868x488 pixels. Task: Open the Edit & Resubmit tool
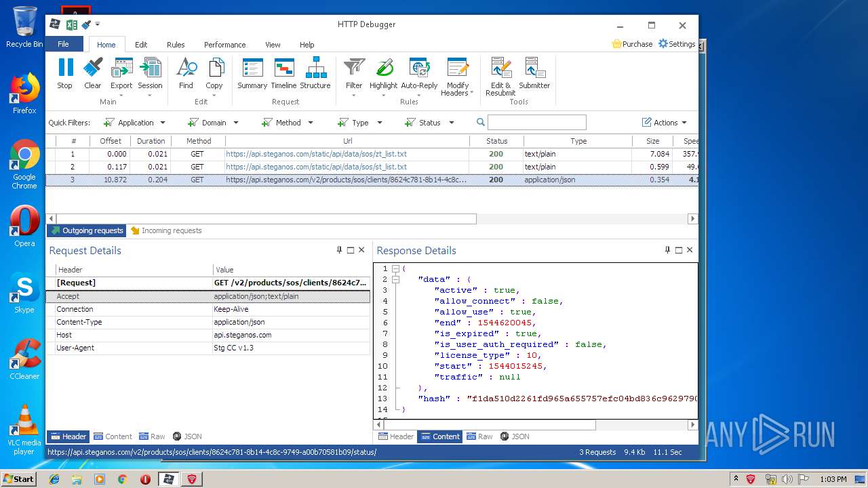click(x=500, y=77)
